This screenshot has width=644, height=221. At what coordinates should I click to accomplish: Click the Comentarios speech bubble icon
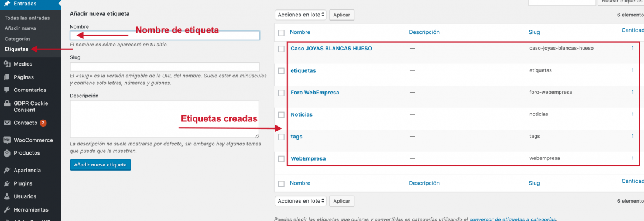[x=7, y=90]
